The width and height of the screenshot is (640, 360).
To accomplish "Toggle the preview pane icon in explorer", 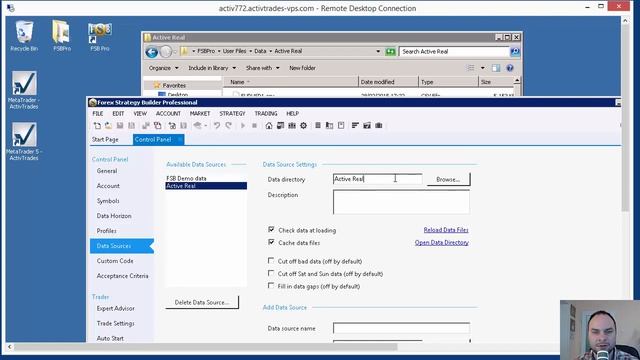I will click(496, 68).
